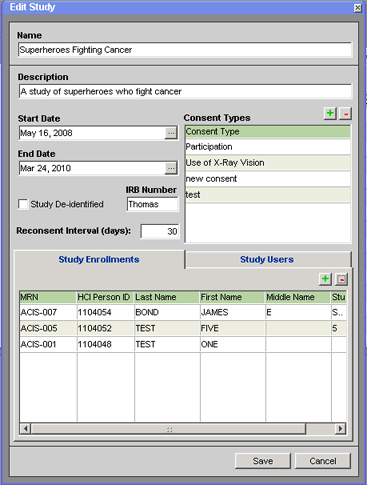
Task: Focus the Description field
Action: pyautogui.click(x=185, y=91)
